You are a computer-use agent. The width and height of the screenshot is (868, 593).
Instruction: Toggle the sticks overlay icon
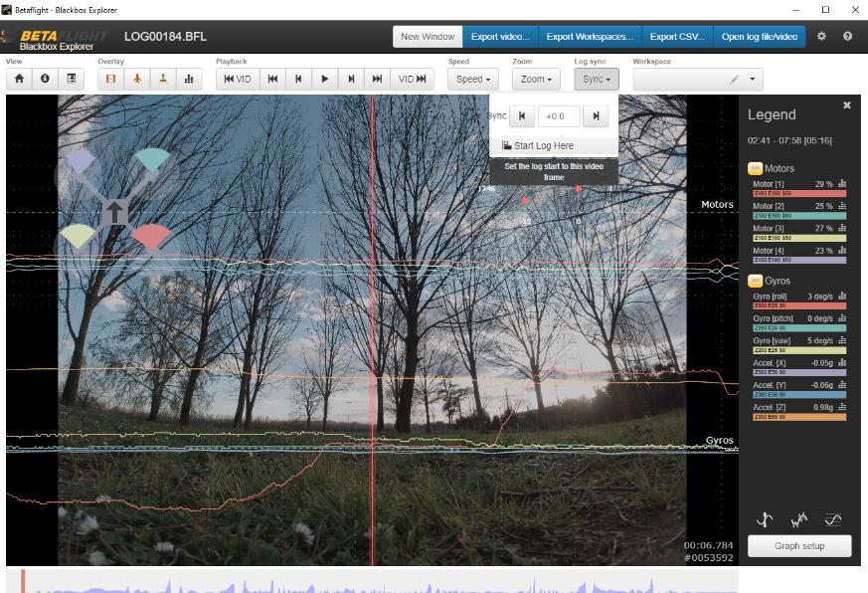point(163,79)
